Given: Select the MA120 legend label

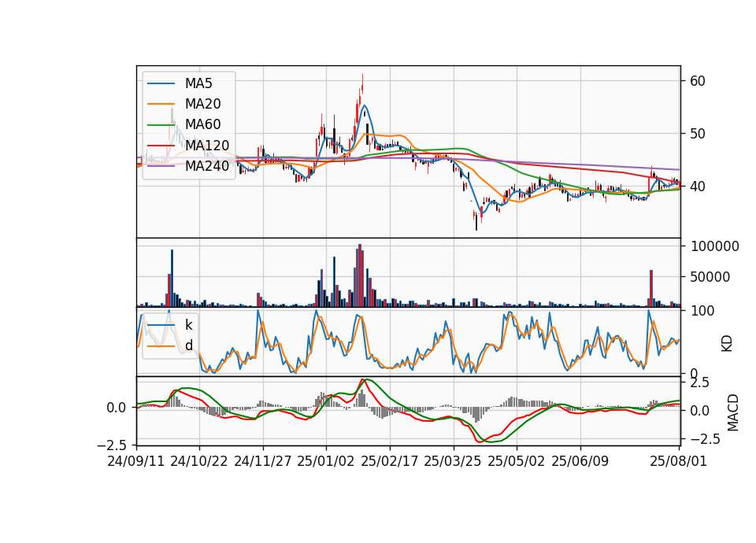Looking at the screenshot, I should pyautogui.click(x=207, y=145).
